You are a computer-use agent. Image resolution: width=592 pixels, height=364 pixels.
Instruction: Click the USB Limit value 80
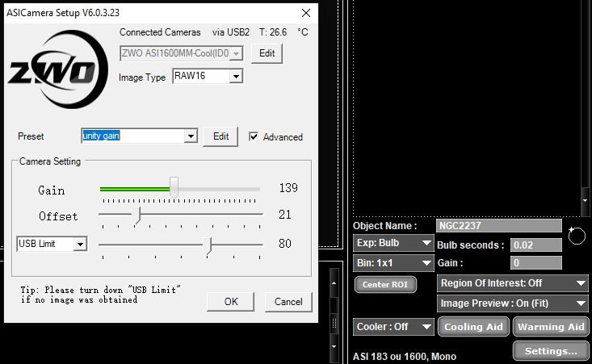point(284,244)
